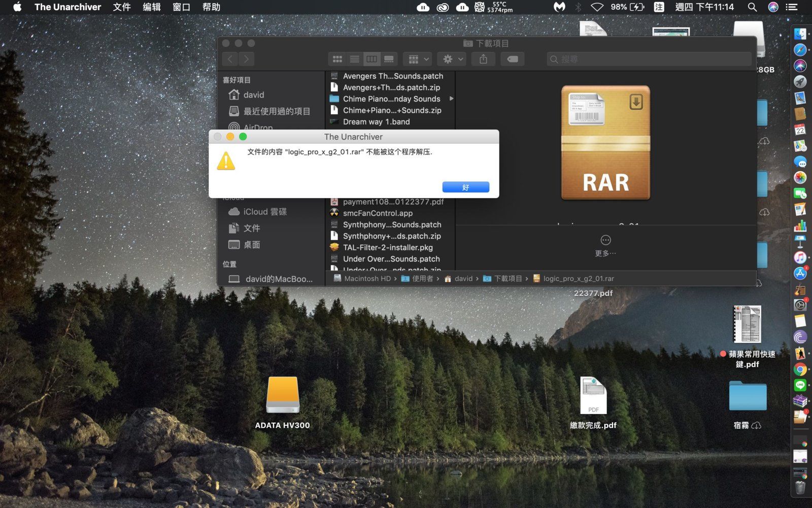Click logic_pro_x_g2_01.rar in path bar
The height and width of the screenshot is (508, 812).
point(573,278)
